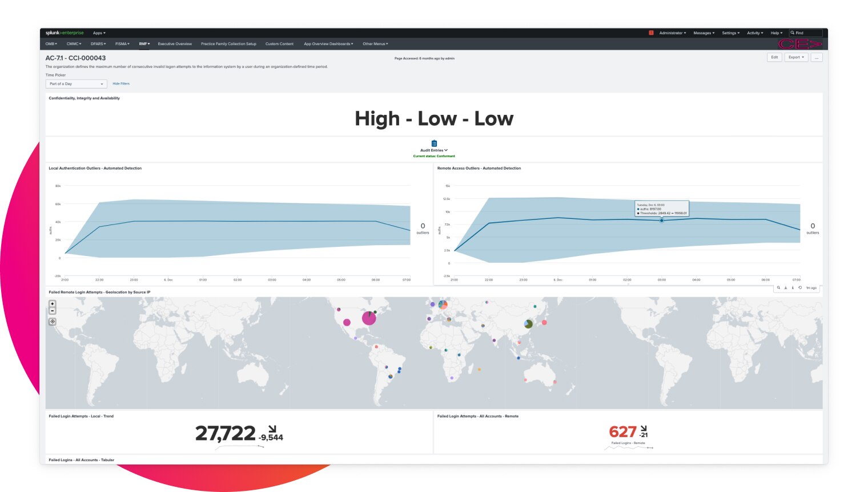Reset map view to original position
The image size is (868, 492).
tap(53, 322)
